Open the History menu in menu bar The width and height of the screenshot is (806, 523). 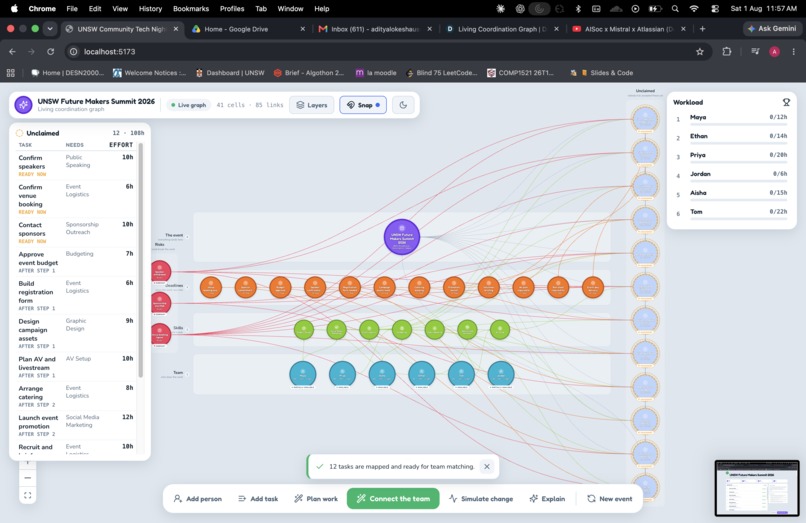click(150, 9)
